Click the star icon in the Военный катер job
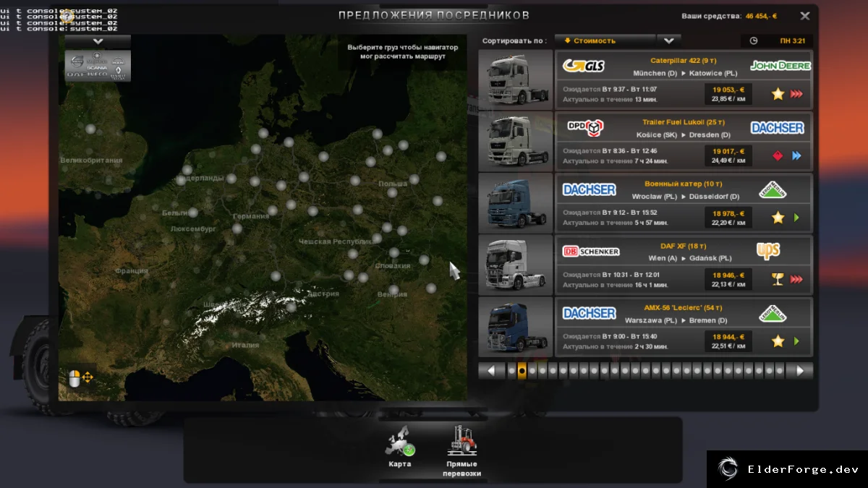 [x=778, y=218]
